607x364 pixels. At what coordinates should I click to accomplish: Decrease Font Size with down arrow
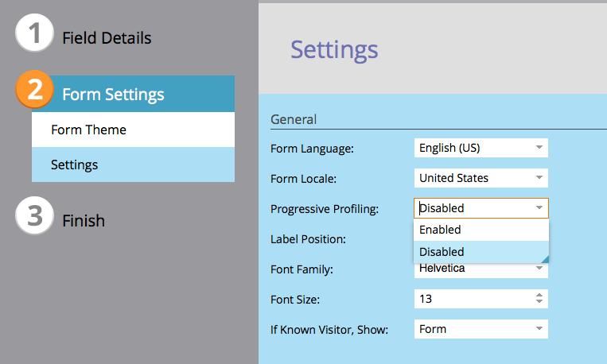pos(539,303)
